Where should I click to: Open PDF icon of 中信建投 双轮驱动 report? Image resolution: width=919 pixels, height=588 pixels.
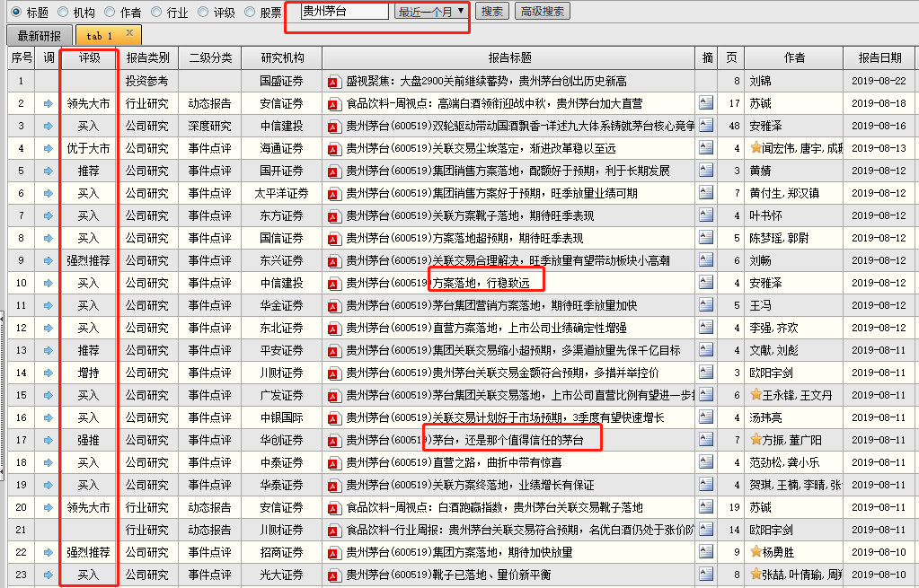[334, 127]
